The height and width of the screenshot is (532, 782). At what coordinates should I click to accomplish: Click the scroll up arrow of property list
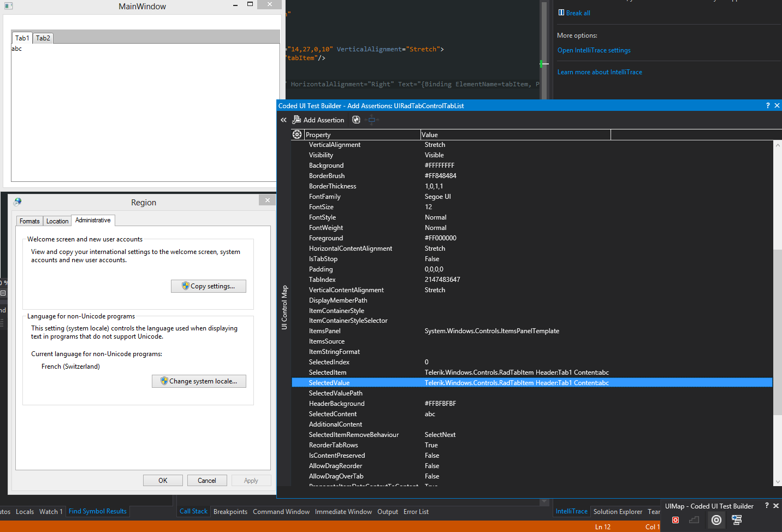778,145
